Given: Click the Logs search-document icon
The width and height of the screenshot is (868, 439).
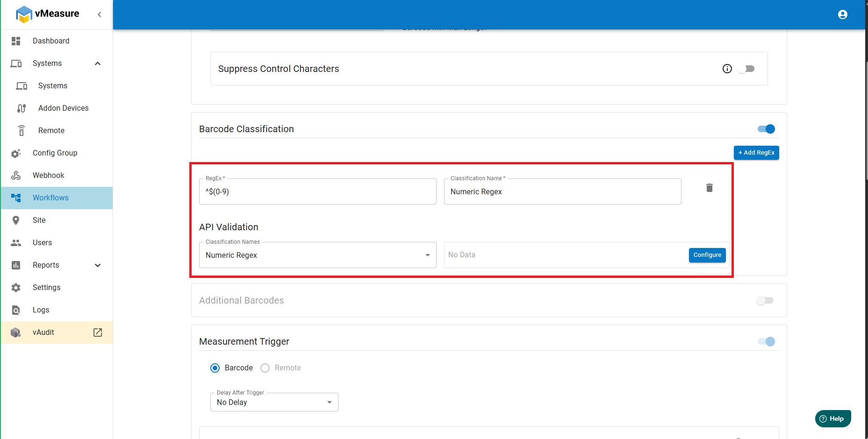Looking at the screenshot, I should (x=16, y=310).
